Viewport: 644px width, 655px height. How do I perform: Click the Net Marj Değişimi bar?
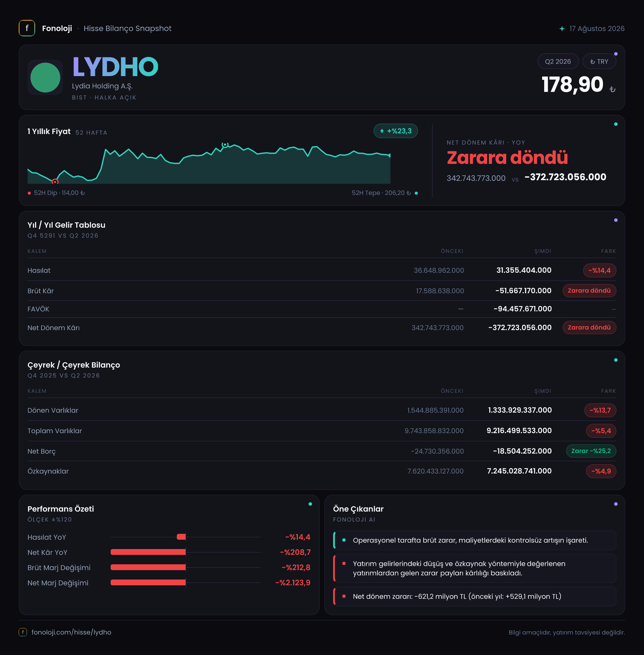click(148, 583)
